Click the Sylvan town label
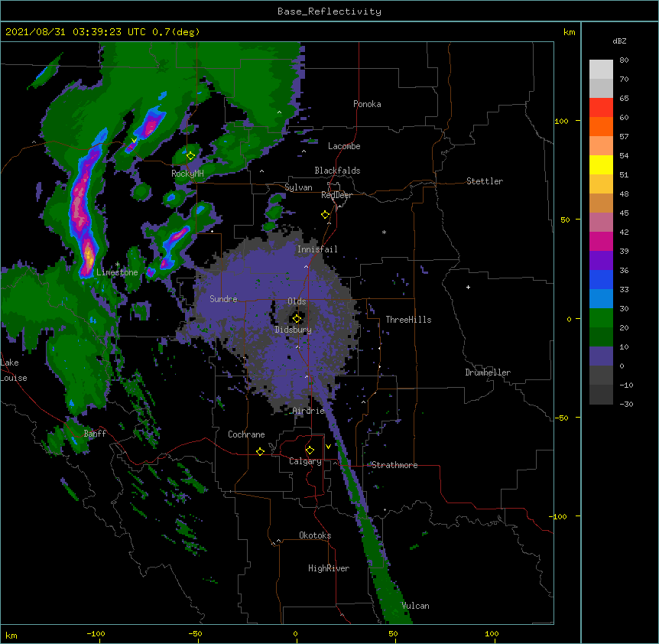Viewport: 659px width, 644px height. [x=298, y=187]
